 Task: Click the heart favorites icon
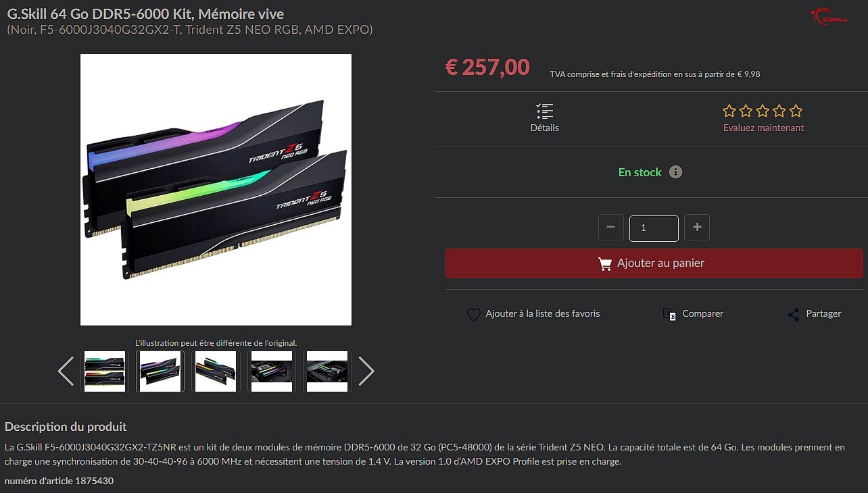pyautogui.click(x=474, y=314)
